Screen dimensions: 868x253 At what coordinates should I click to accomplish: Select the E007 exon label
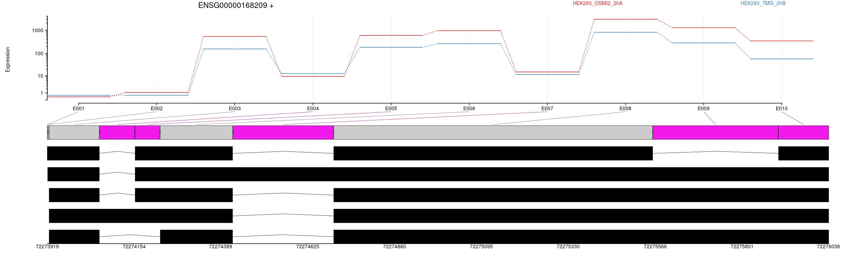(x=547, y=108)
